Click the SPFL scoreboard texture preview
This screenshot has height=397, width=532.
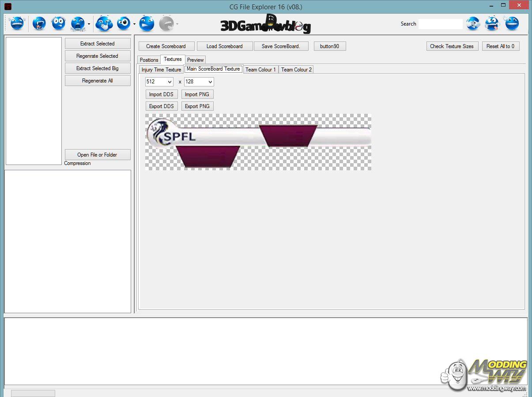point(258,142)
